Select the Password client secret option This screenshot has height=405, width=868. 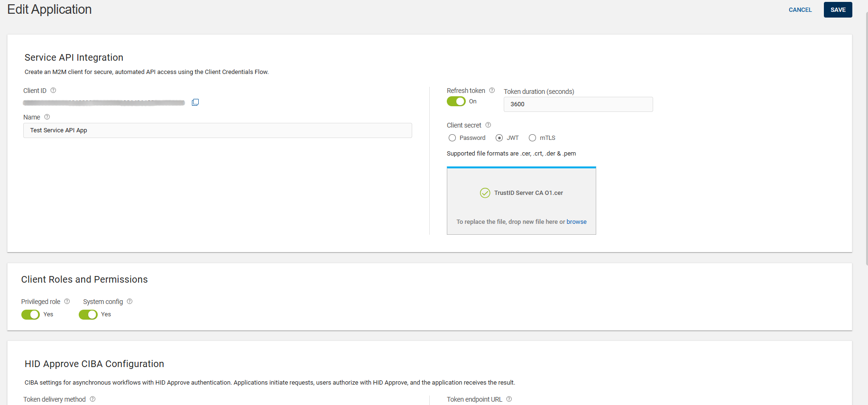click(452, 138)
